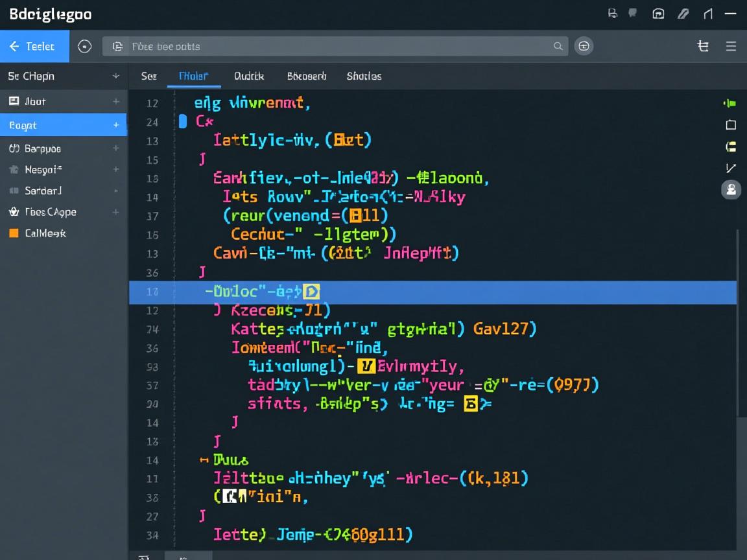Click the green icon atop the right gutter

pos(730,103)
